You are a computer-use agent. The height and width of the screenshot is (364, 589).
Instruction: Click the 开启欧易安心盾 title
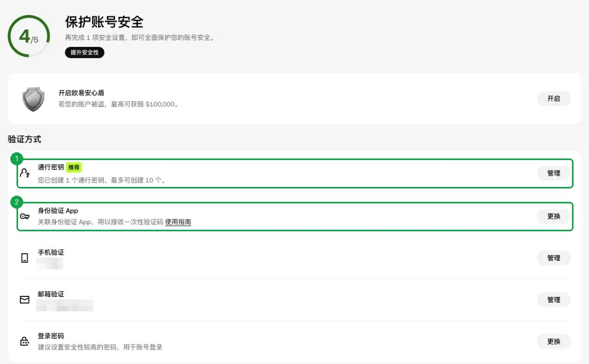pos(81,93)
